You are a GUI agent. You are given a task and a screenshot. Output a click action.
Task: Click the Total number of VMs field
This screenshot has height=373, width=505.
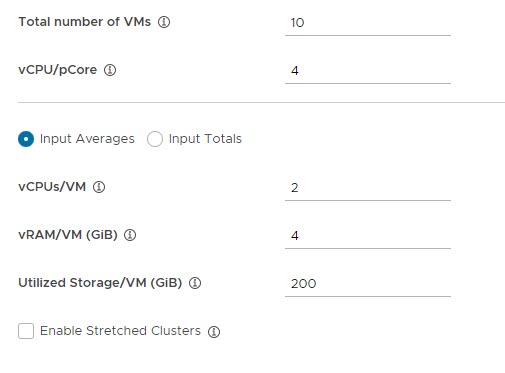click(x=368, y=23)
